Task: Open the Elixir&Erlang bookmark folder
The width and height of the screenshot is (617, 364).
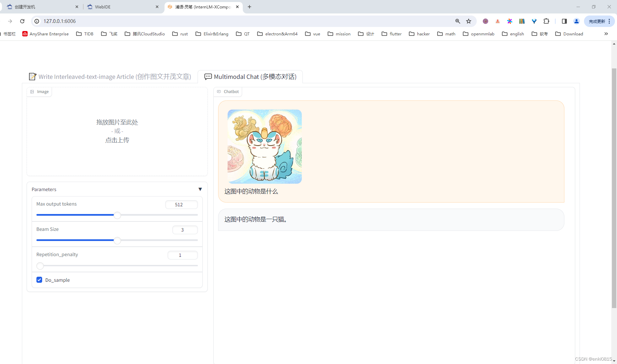Action: 212,34
